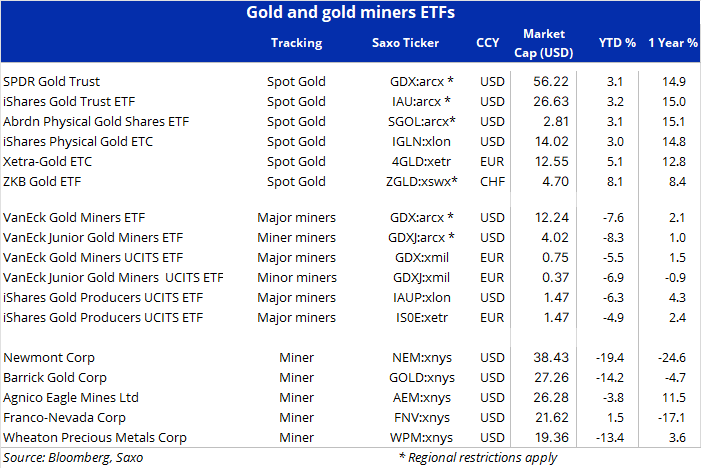Select the IAU:arcx ticker cell

[x=421, y=101]
